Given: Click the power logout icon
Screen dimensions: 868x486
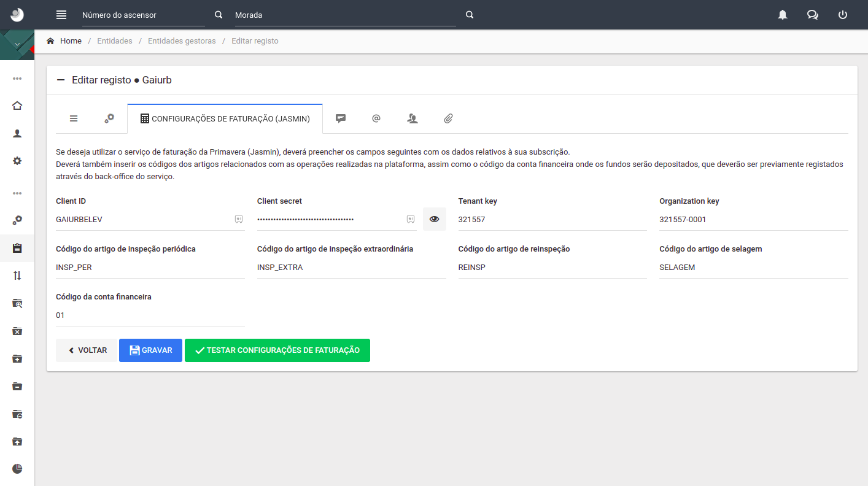Looking at the screenshot, I should pos(843,15).
